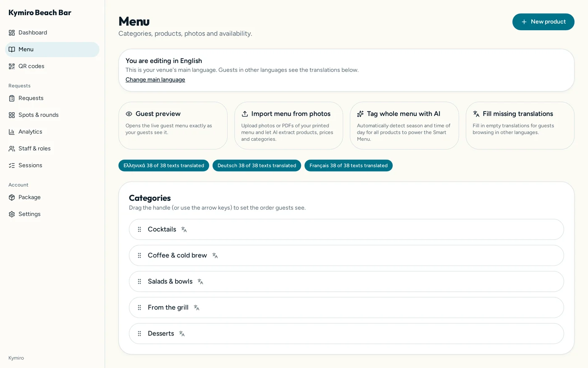Click the Analytics bar chart icon
The height and width of the screenshot is (368, 588).
click(x=12, y=132)
